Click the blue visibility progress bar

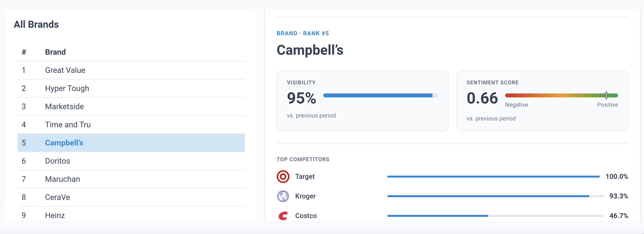(x=381, y=95)
